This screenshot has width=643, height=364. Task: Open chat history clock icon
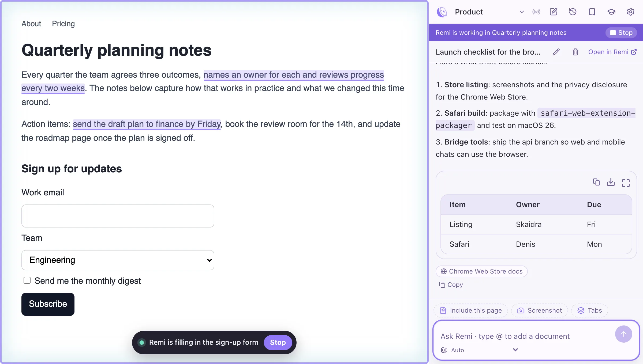[x=573, y=12]
